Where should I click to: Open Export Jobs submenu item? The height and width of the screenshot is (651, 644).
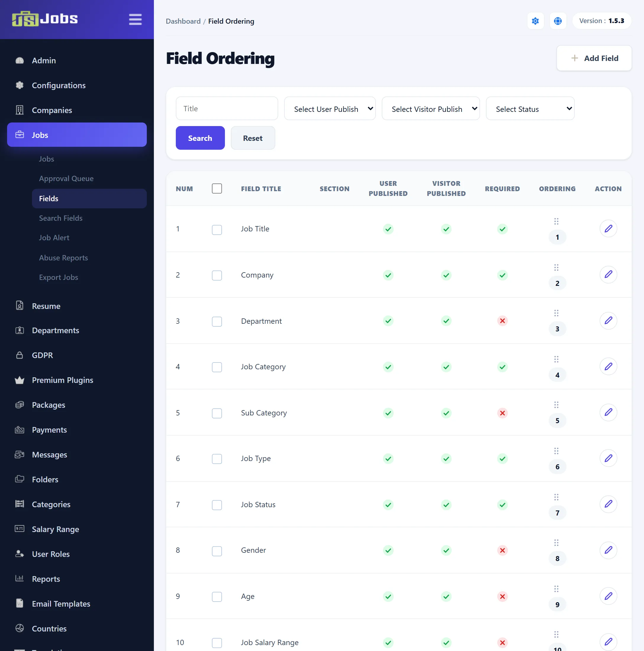tap(58, 277)
